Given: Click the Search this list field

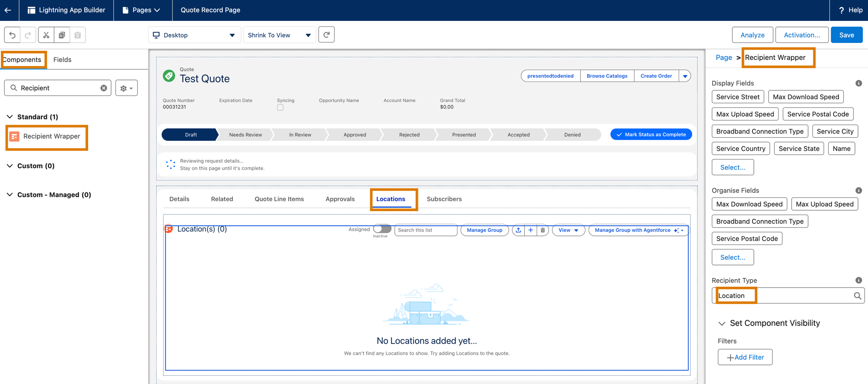Looking at the screenshot, I should pos(426,230).
